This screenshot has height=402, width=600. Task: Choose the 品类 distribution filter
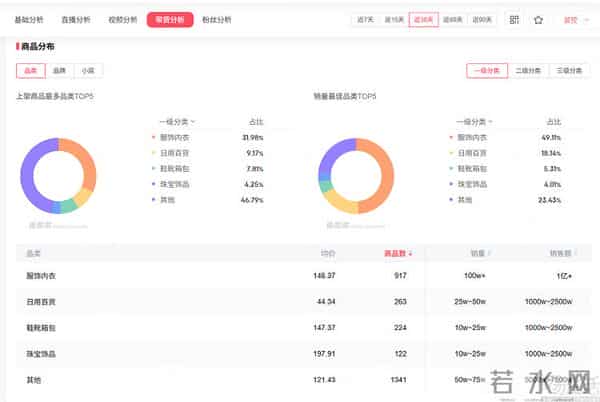31,71
